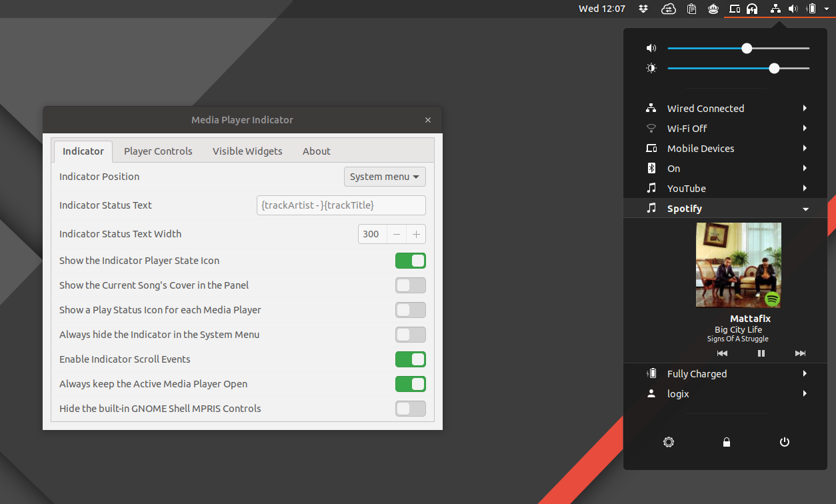Expand the Wired Connected submenu
The width and height of the screenshot is (836, 504).
[725, 108]
